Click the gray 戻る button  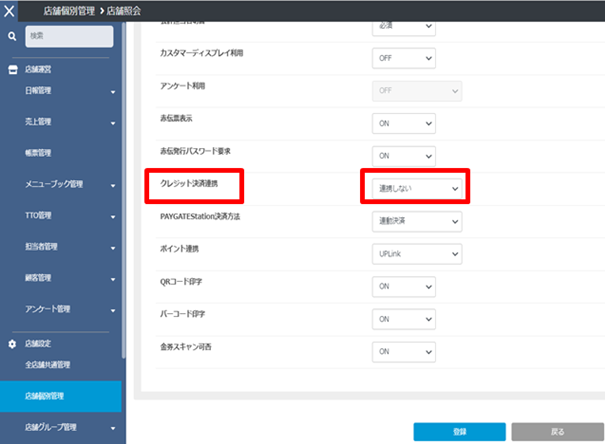pyautogui.click(x=557, y=432)
